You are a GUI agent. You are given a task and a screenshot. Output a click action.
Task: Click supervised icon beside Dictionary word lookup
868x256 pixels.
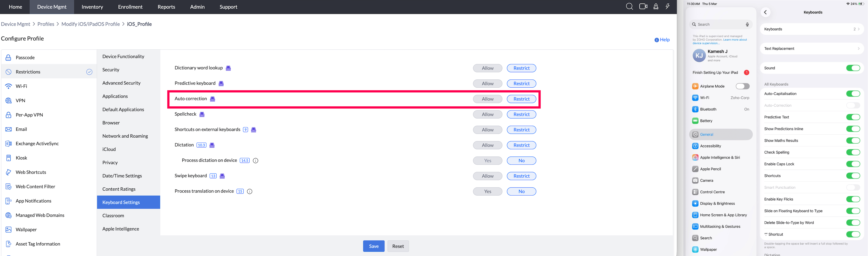[x=228, y=68]
